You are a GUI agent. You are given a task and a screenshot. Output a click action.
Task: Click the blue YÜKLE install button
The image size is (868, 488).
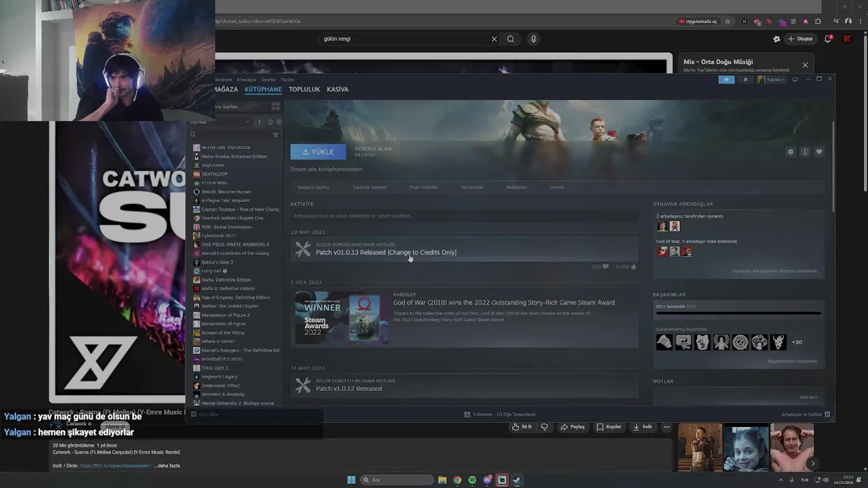tap(318, 152)
